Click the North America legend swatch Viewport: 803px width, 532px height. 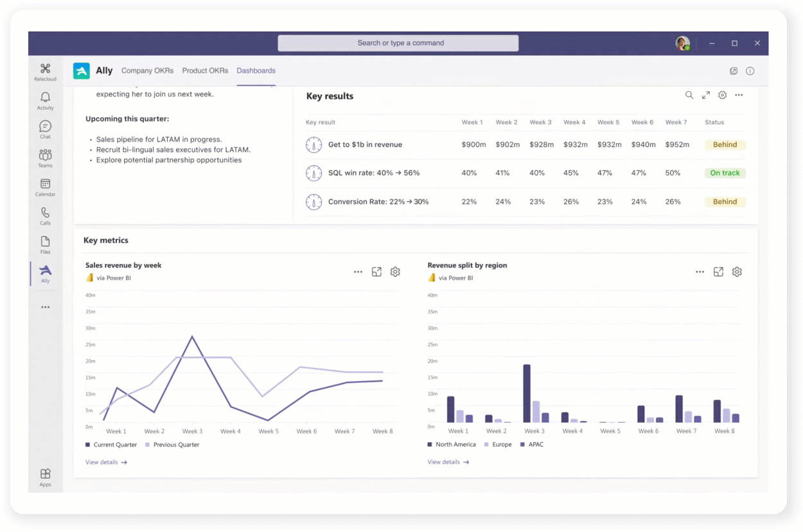(x=430, y=445)
